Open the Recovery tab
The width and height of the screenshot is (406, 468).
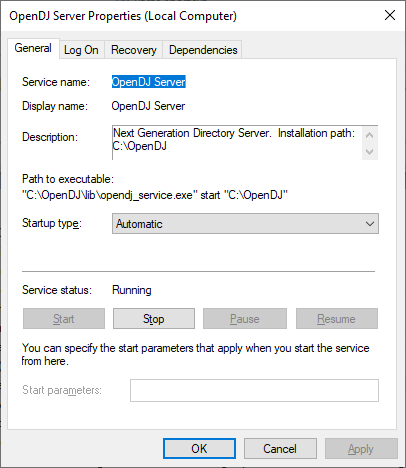click(x=134, y=50)
